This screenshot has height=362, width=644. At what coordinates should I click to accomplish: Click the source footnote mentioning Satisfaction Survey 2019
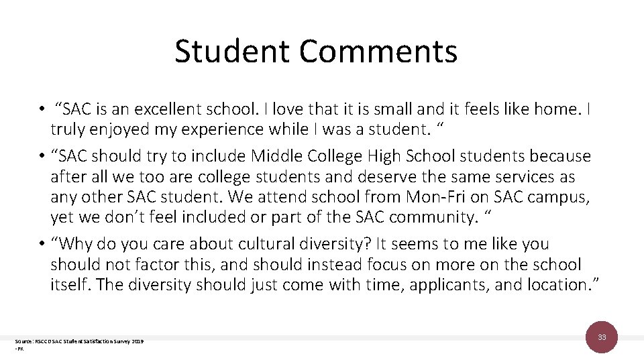pos(79,342)
